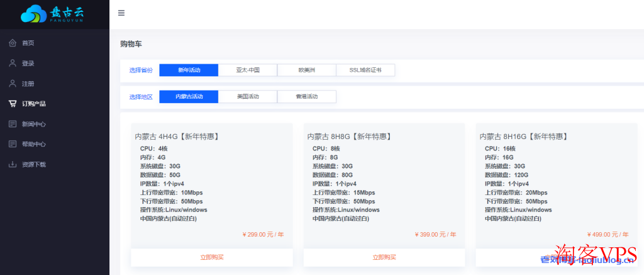Click 上行带宽: 15Mbps in the 8H8G card
The image size is (644, 275).
tap(344, 193)
